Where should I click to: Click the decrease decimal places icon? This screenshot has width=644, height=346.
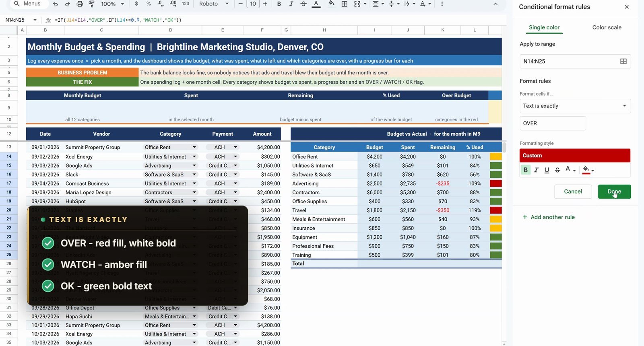click(x=161, y=4)
